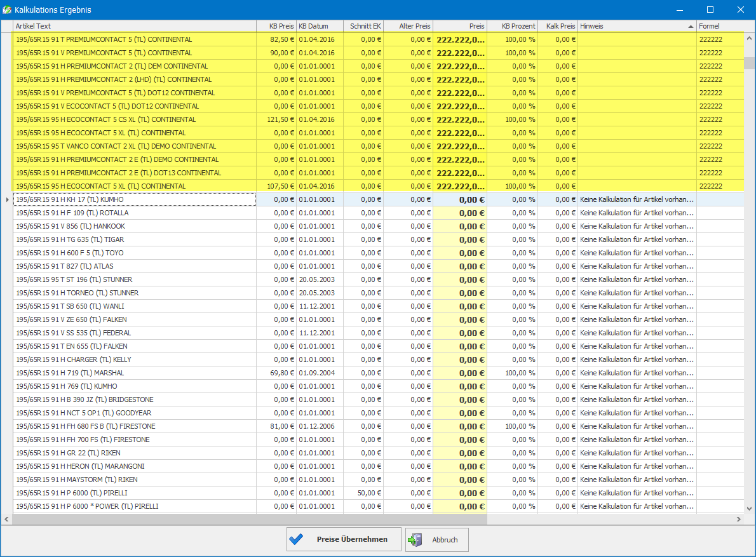The height and width of the screenshot is (557, 756).
Task: Click Preis cell in KUMHO KH 17 row
Action: click(x=460, y=199)
